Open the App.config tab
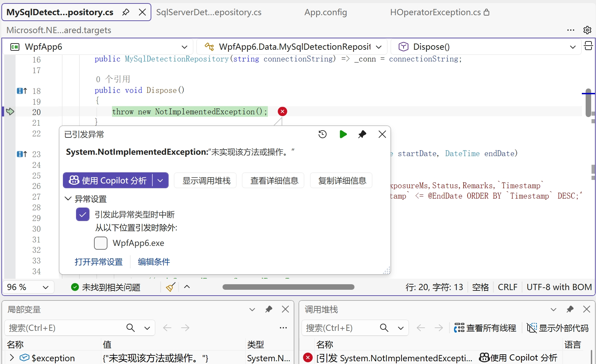This screenshot has width=596, height=364. tap(325, 12)
